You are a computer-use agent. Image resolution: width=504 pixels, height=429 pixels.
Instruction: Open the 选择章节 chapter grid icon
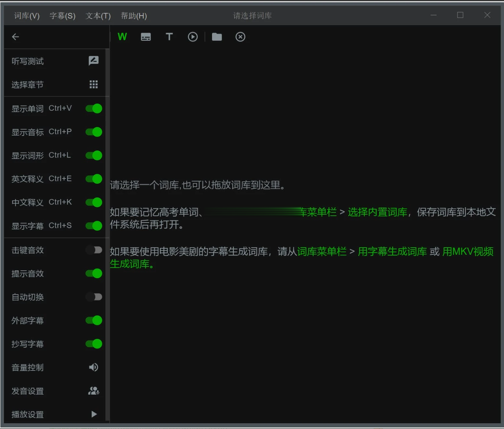93,84
